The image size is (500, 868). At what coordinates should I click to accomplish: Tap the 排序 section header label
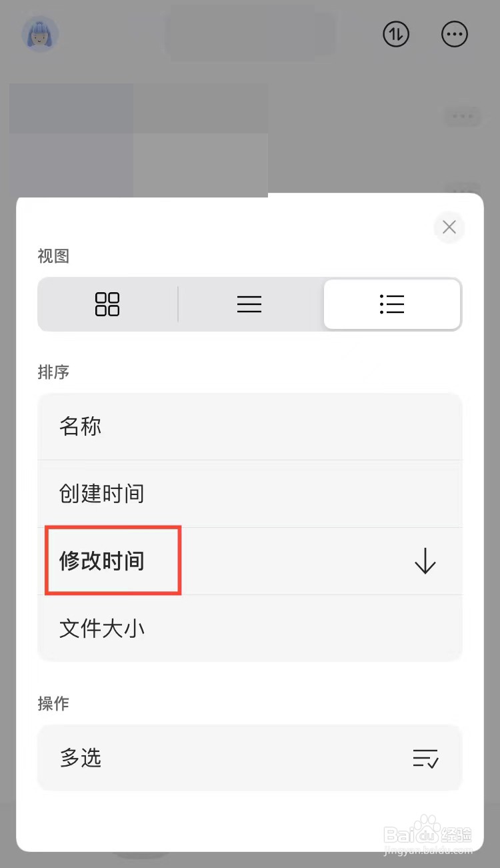pyautogui.click(x=53, y=372)
